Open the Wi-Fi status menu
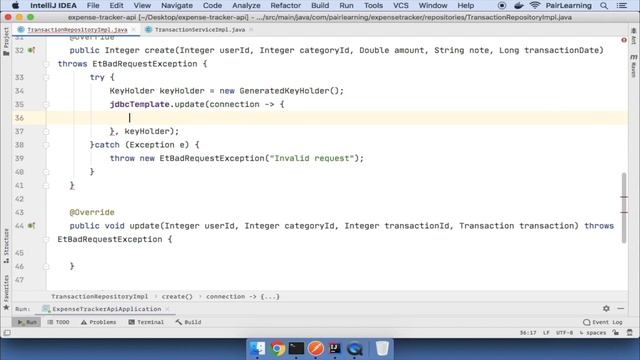 [x=535, y=6]
